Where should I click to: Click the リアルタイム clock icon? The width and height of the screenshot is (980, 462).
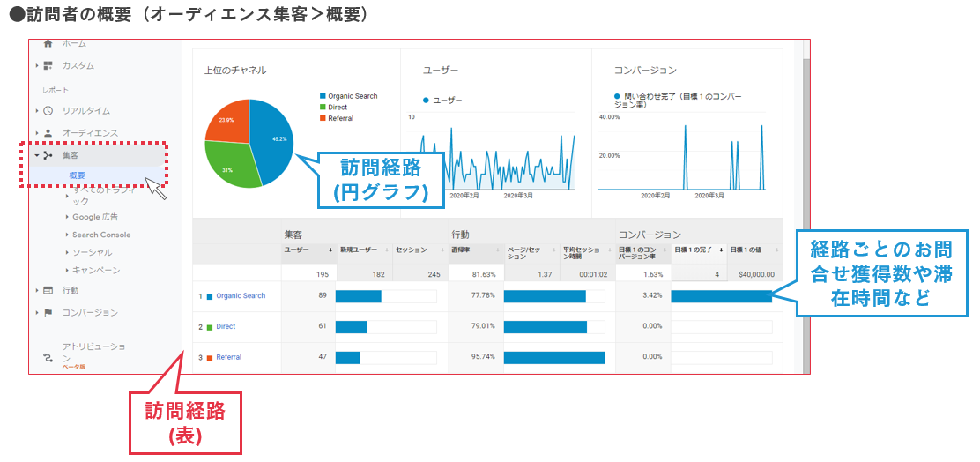pos(48,111)
